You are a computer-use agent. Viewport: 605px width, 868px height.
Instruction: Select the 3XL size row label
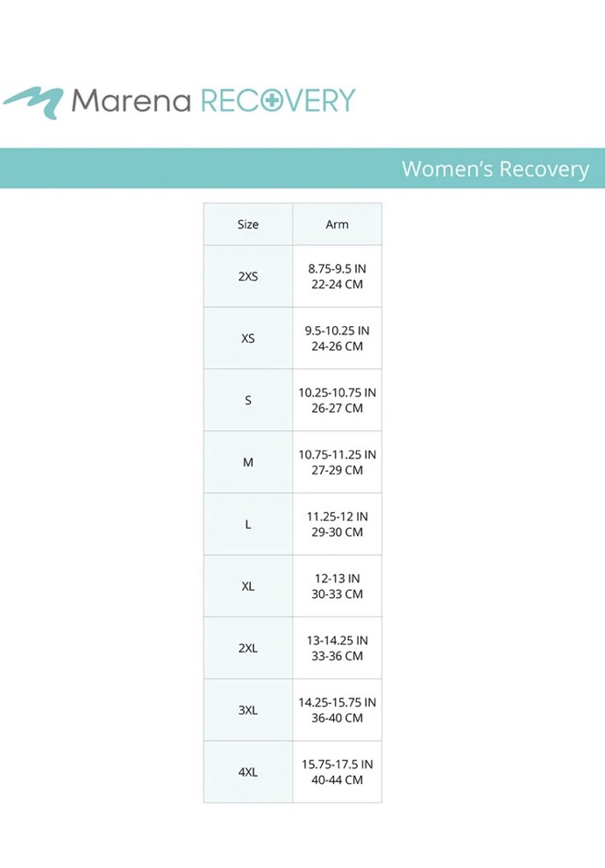coord(248,710)
